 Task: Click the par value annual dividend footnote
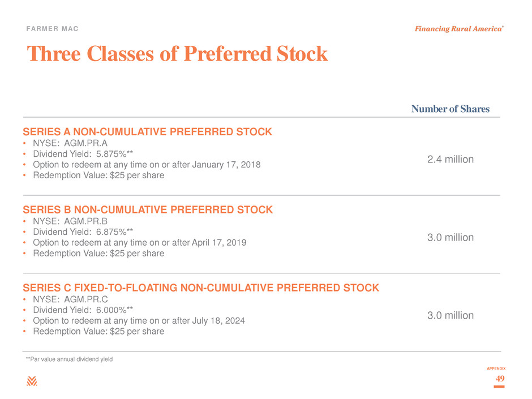(69, 359)
